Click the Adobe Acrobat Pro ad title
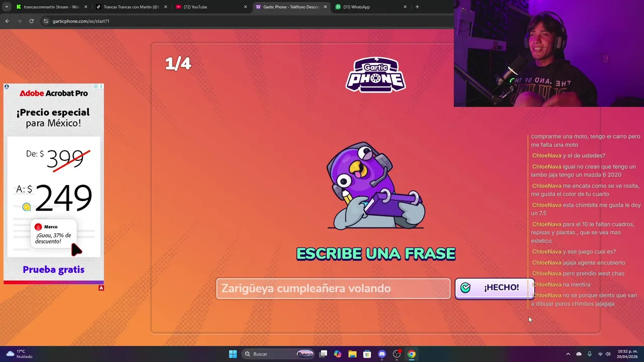Screen dimensions: 644x362 pos(53,94)
